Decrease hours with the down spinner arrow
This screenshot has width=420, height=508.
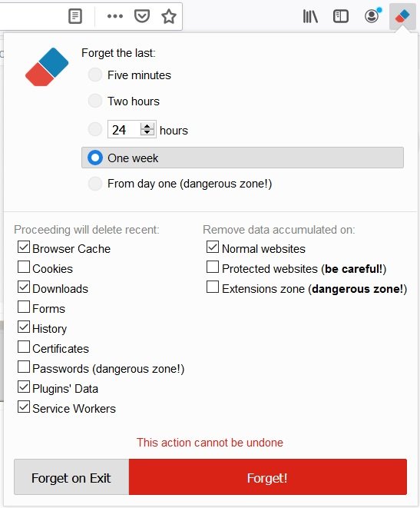tap(147, 132)
